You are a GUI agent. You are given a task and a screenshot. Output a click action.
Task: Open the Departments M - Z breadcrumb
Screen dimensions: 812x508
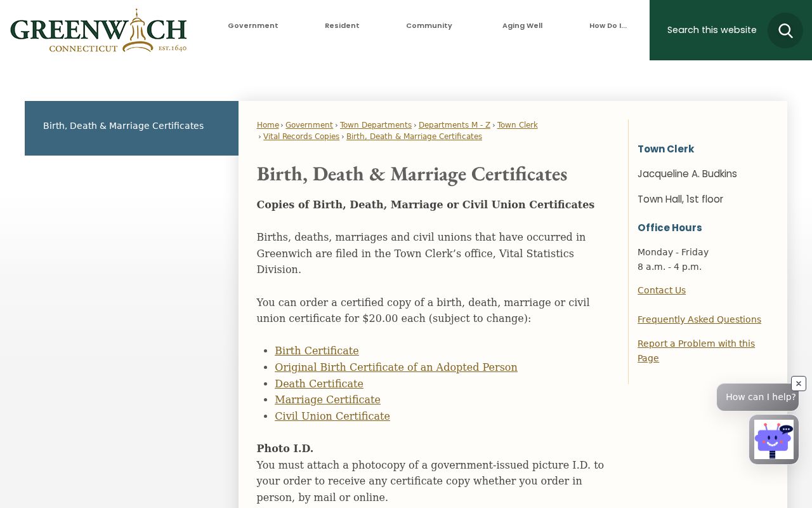454,125
